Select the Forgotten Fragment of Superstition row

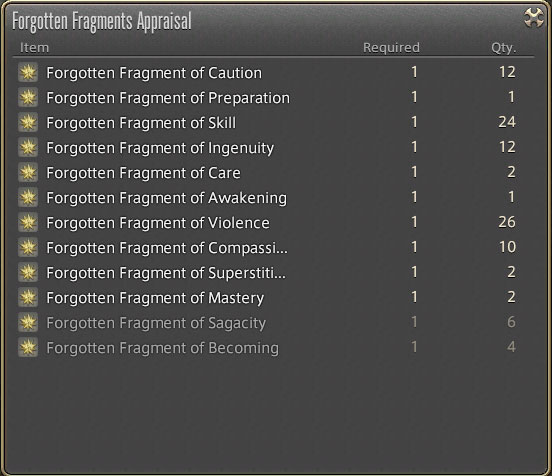click(x=274, y=273)
